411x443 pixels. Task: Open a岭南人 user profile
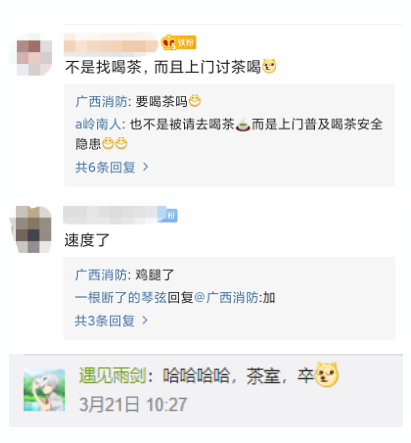(x=98, y=124)
